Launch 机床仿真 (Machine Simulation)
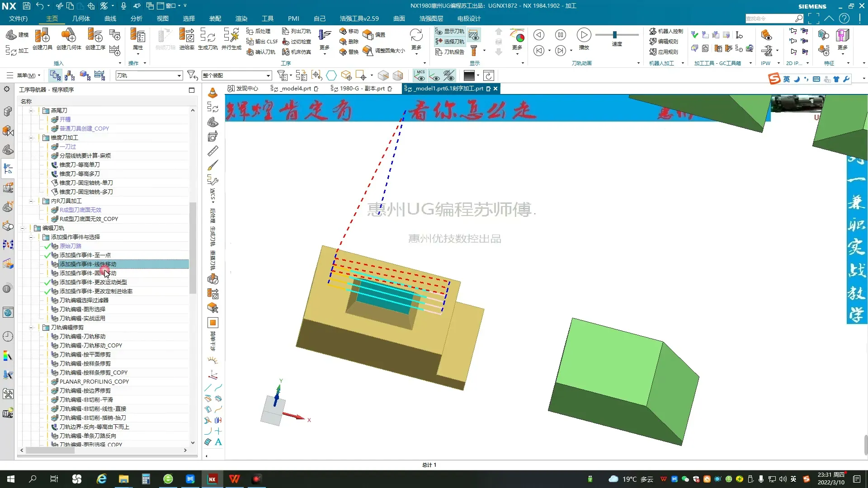 click(x=299, y=52)
